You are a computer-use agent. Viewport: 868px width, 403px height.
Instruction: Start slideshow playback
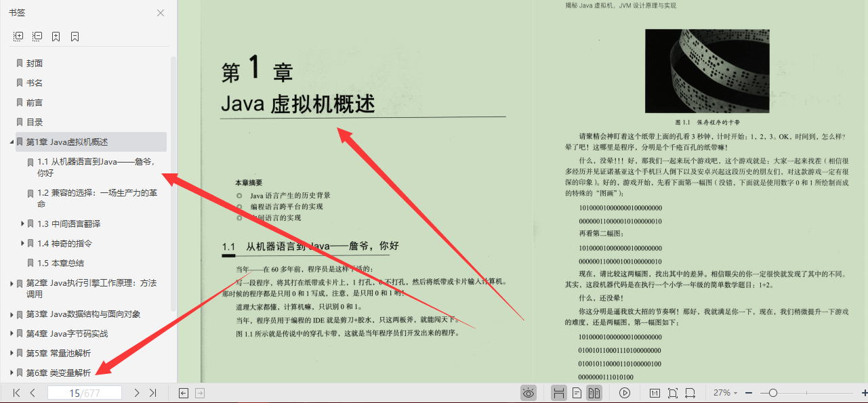[625, 393]
